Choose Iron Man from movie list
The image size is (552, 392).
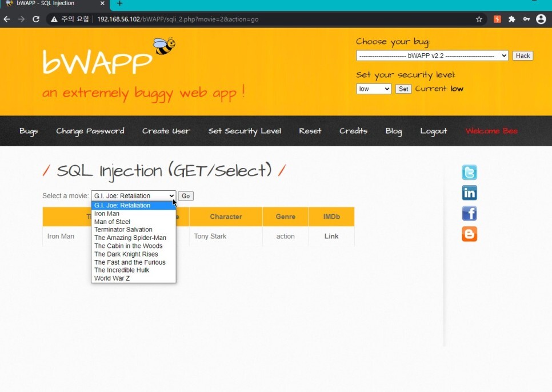[x=133, y=214]
